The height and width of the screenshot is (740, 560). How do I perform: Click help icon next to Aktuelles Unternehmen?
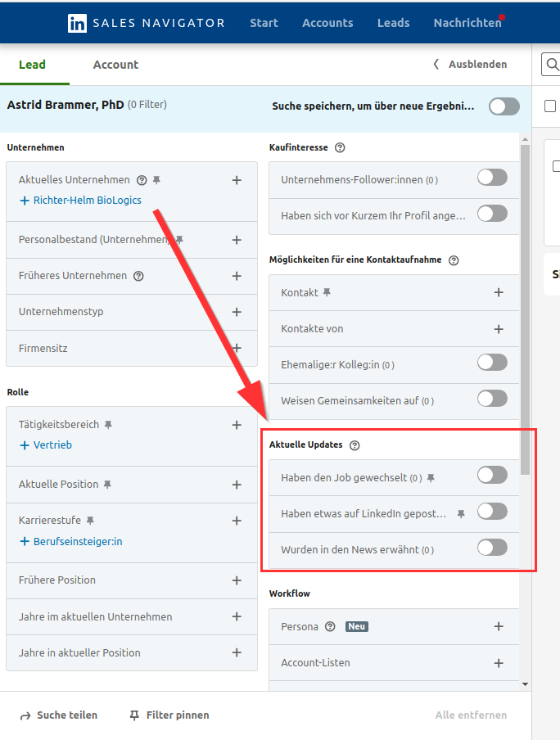[142, 180]
